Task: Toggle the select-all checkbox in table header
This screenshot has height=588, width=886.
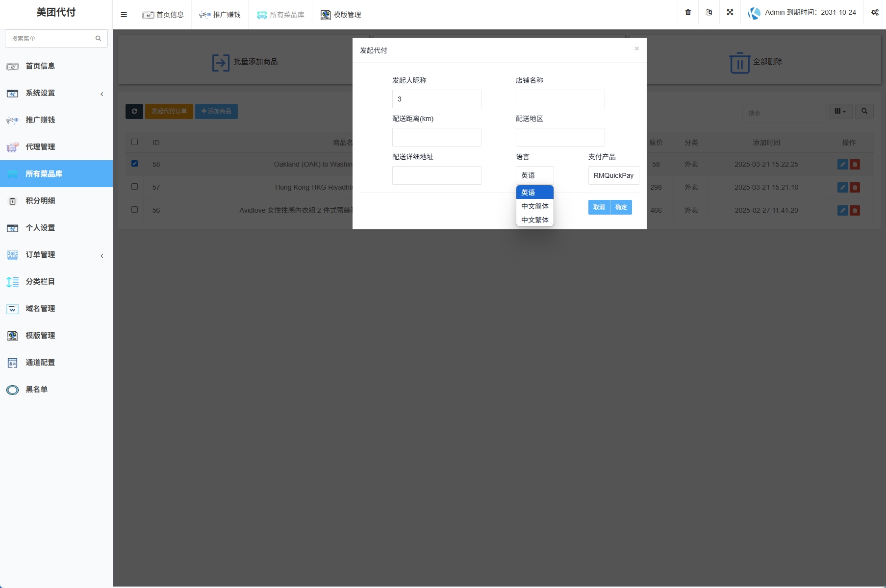Action: 134,142
